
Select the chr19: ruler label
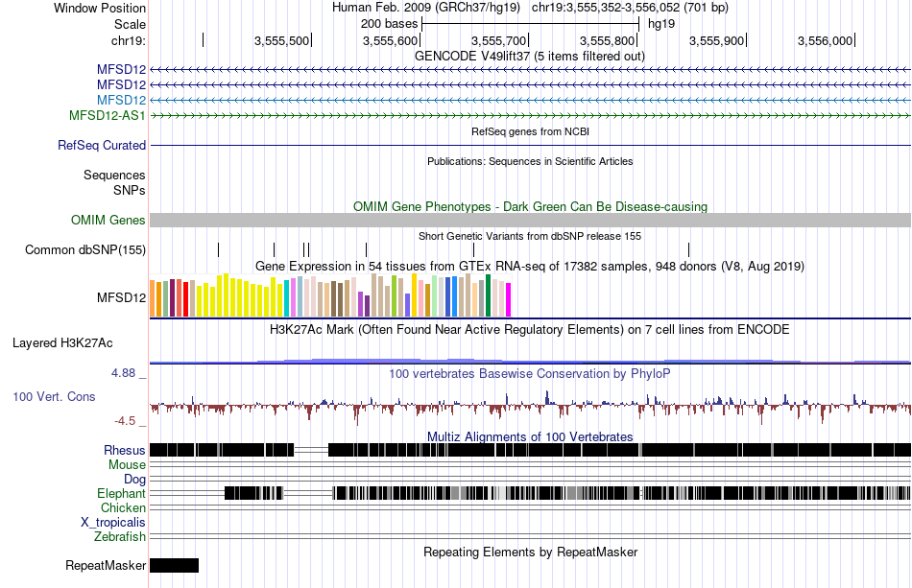point(128,40)
